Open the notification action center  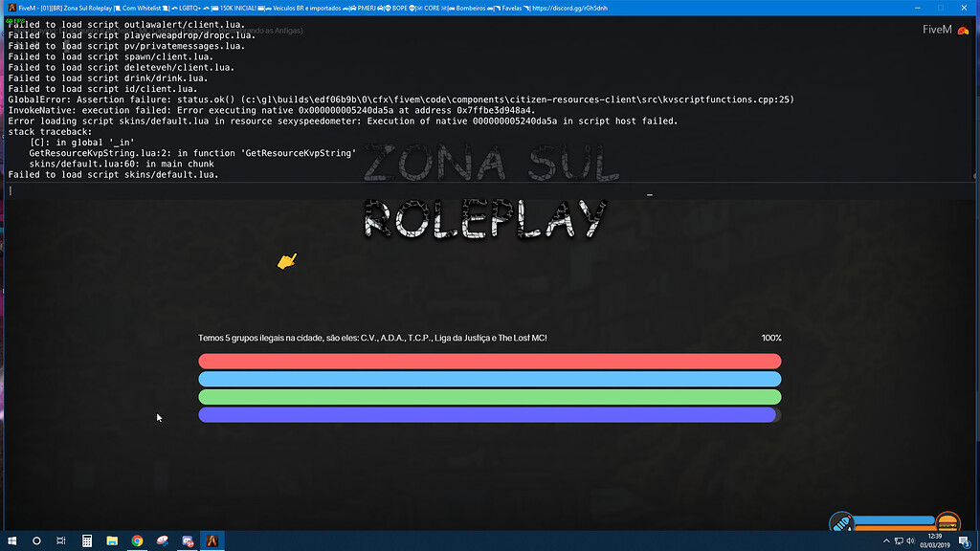tap(965, 541)
